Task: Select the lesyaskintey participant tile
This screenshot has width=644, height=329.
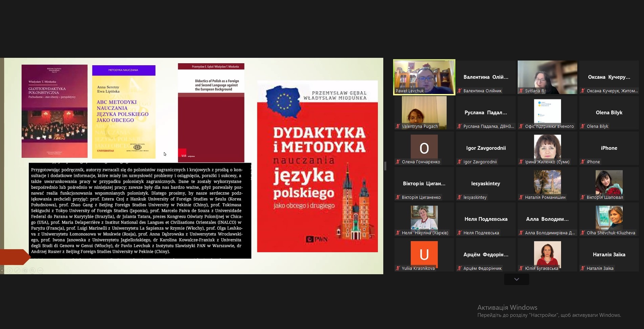Action: coord(486,184)
